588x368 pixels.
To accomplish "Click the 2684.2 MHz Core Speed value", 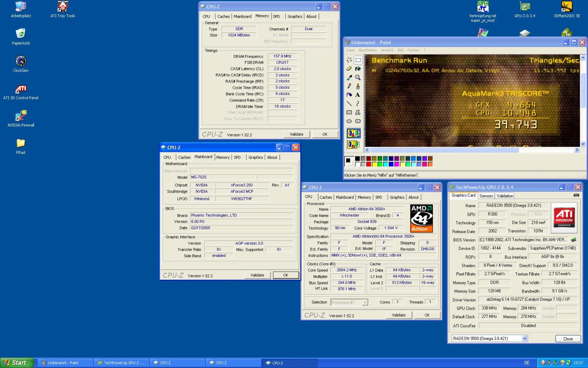I will coord(347,270).
